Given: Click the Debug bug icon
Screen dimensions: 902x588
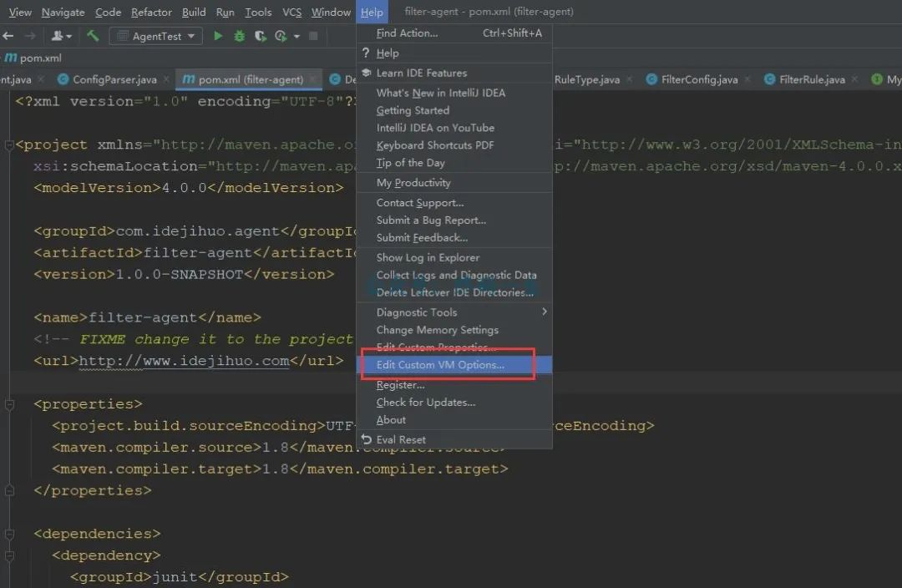Looking at the screenshot, I should [x=240, y=36].
